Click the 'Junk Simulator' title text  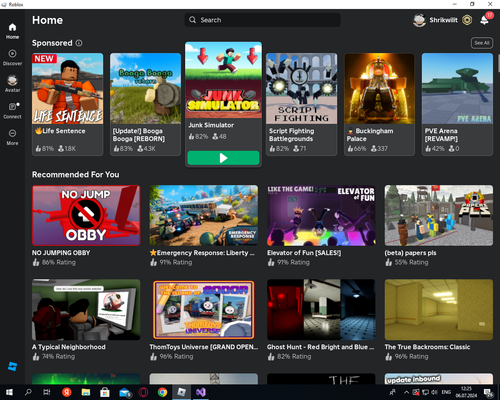click(x=211, y=125)
